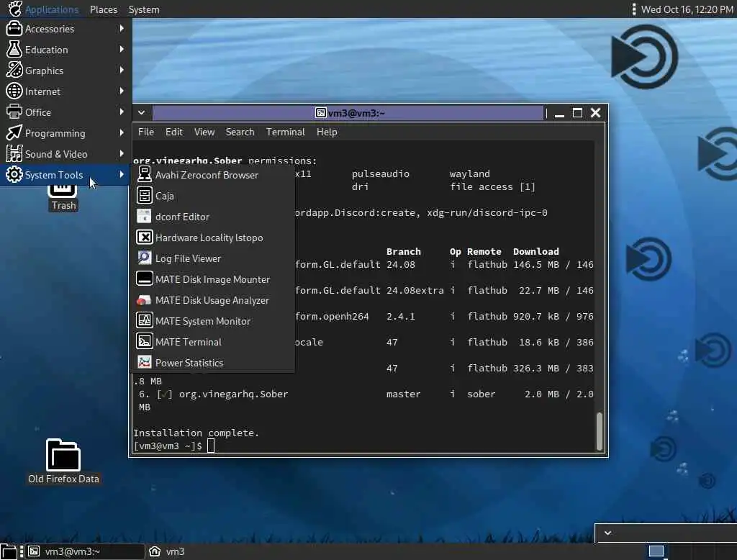This screenshot has height=560, width=737.
Task: Open the terminal Search menu
Action: (x=240, y=132)
